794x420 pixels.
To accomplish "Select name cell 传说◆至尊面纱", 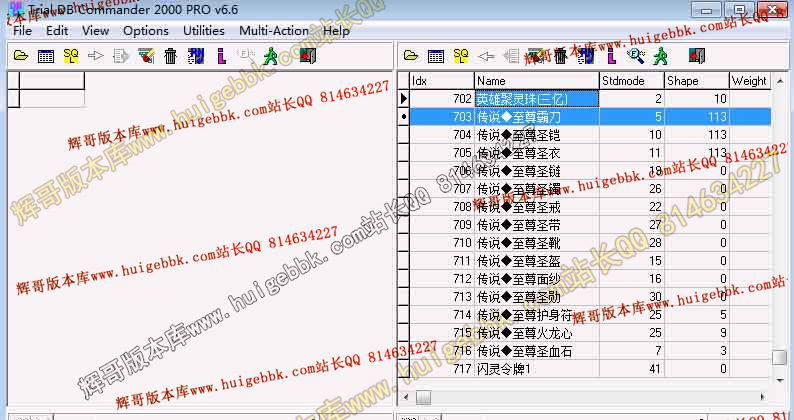I will [537, 279].
